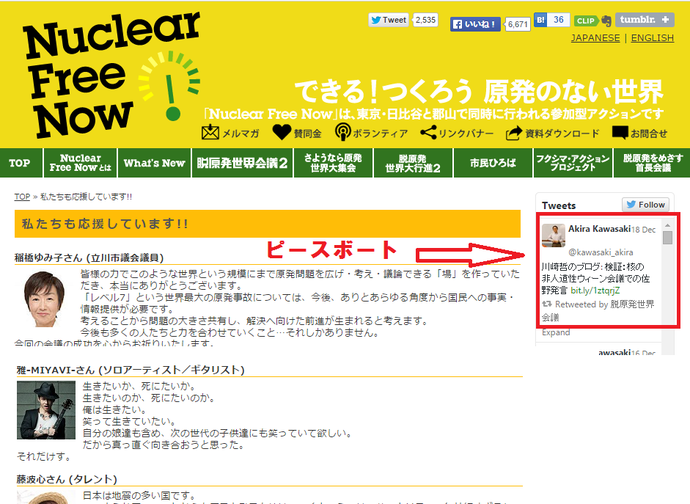
Task: Open the 脱原発世界会議2 tab
Action: pos(242,163)
